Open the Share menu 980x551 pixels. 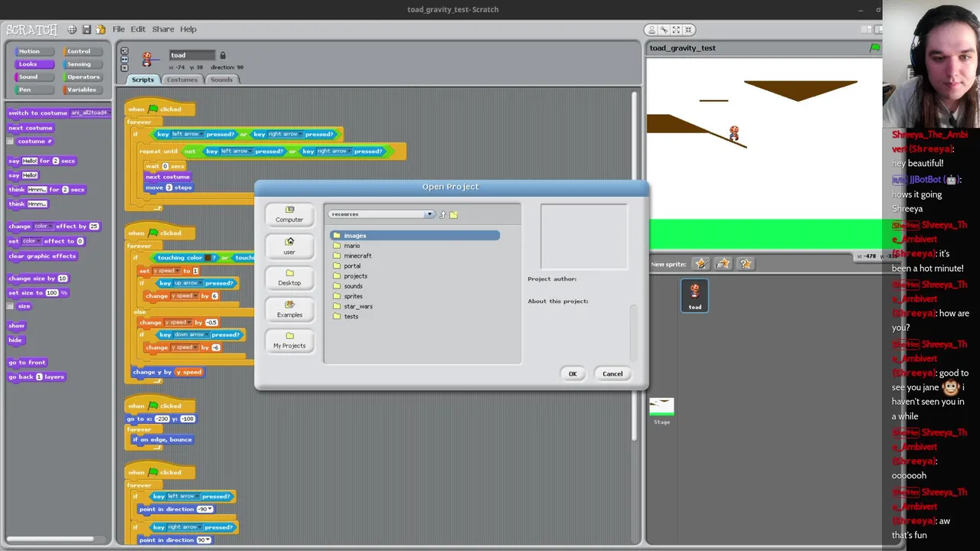(x=163, y=29)
